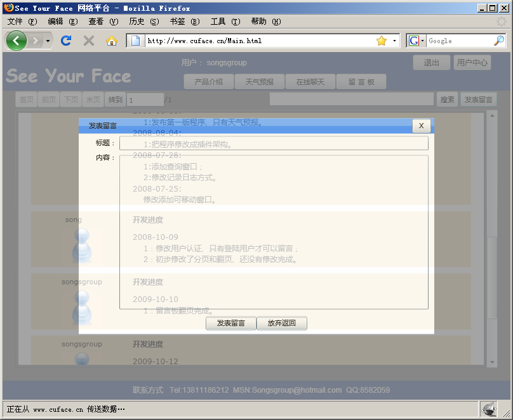The image size is (513, 420).
Task: Open the 编辑 (E) menu
Action: pyautogui.click(x=62, y=22)
